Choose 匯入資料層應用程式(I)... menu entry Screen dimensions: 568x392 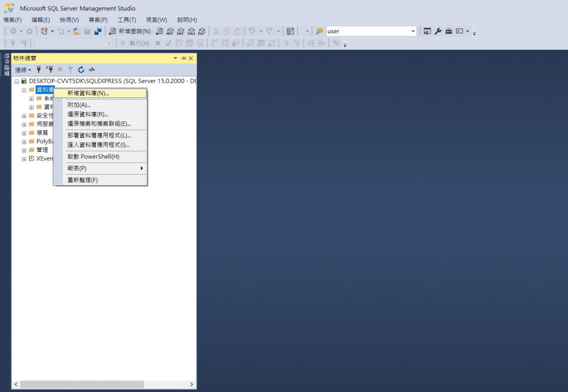pos(100,145)
